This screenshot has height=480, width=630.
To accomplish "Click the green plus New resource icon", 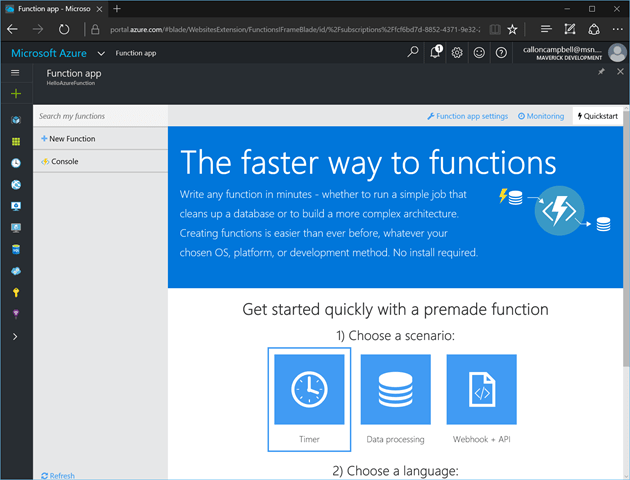I will (15, 94).
